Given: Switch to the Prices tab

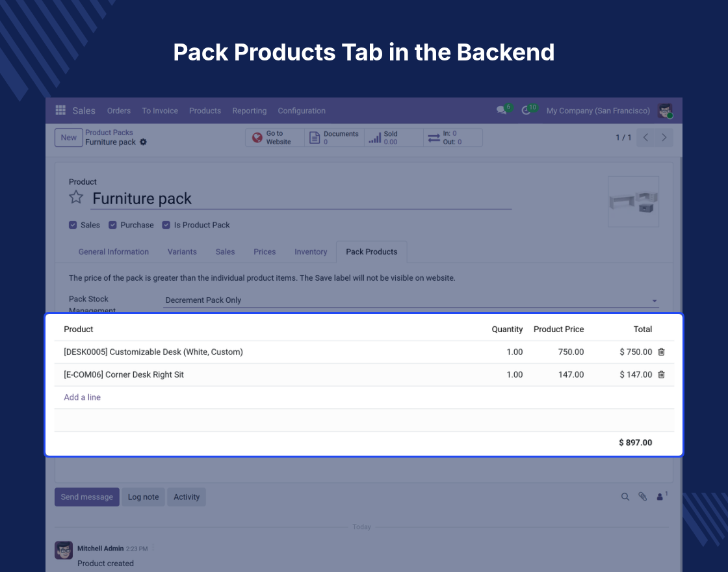Looking at the screenshot, I should click(x=265, y=252).
